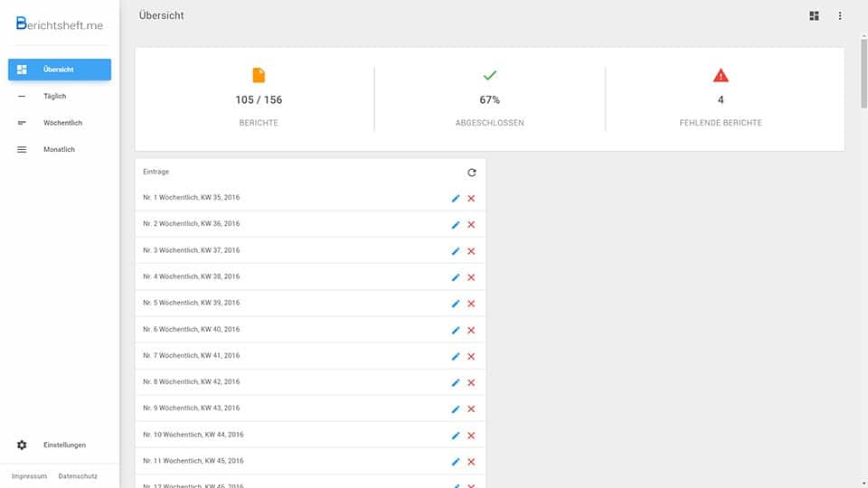Click the Übersicht page title
The height and width of the screenshot is (488, 868).
pyautogui.click(x=161, y=15)
